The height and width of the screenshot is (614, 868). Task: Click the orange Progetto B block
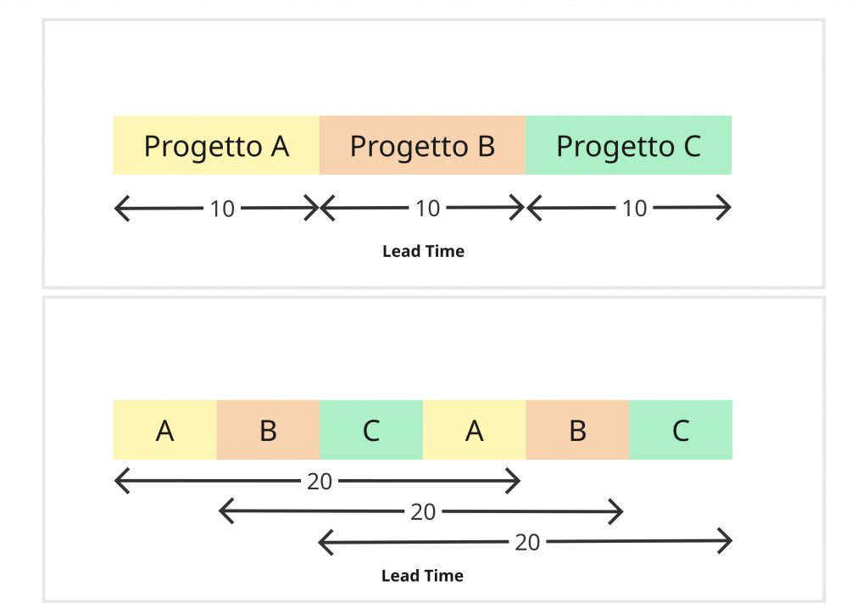(422, 146)
